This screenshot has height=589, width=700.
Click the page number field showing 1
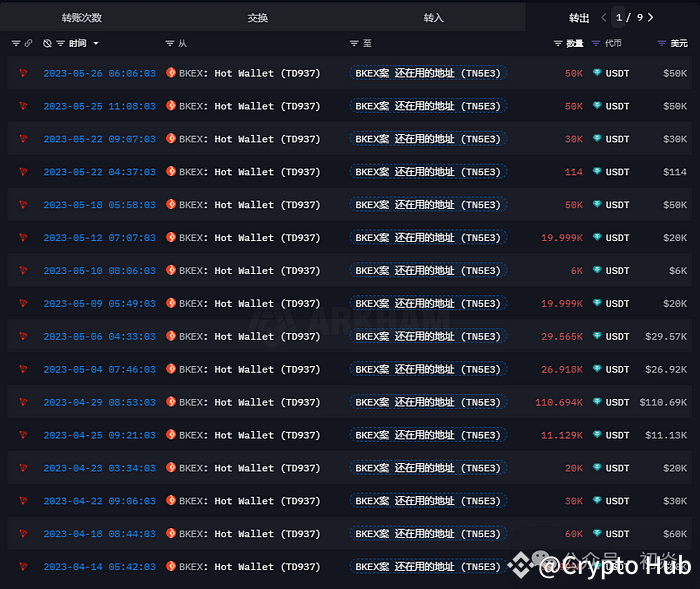(x=619, y=17)
